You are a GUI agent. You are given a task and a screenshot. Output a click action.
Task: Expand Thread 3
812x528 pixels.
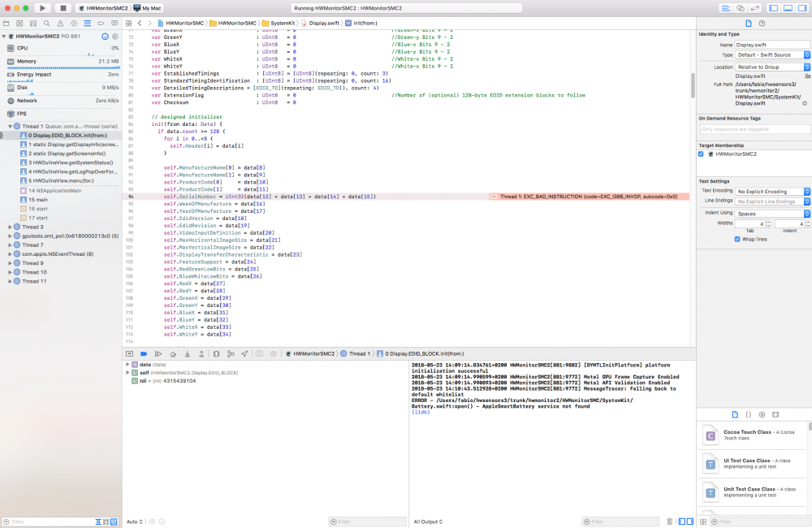[x=10, y=227]
